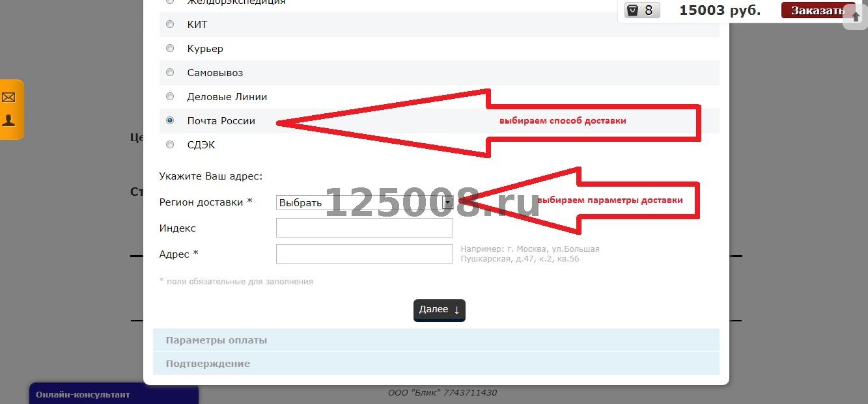Pick the Деловые Линии radio button
The image size is (868, 404).
[x=170, y=97]
